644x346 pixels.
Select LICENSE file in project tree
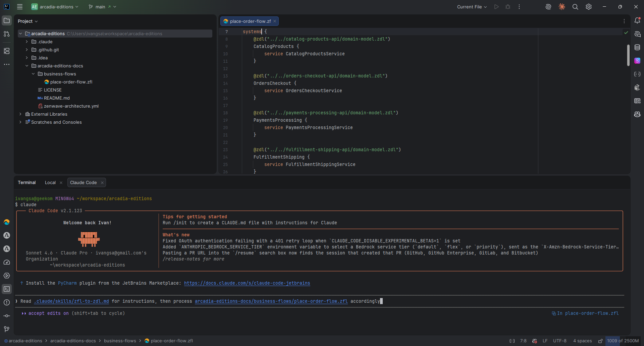53,90
